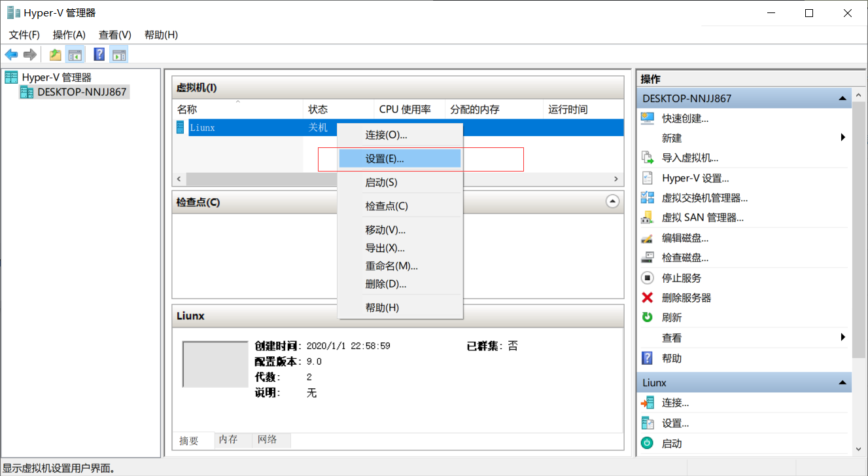
Task: Open 虚拟交换机管理器 via its icon
Action: (648, 198)
